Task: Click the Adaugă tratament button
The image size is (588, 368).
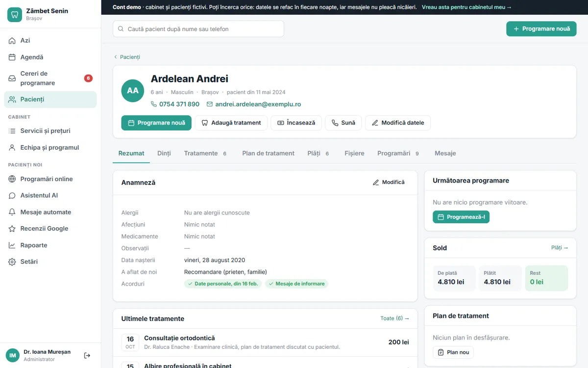Action: [x=231, y=123]
